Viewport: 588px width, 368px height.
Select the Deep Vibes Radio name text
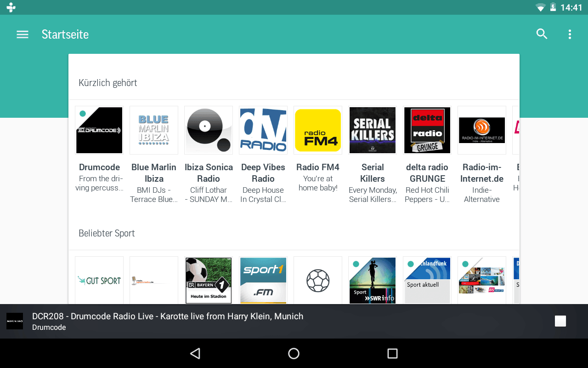(263, 173)
